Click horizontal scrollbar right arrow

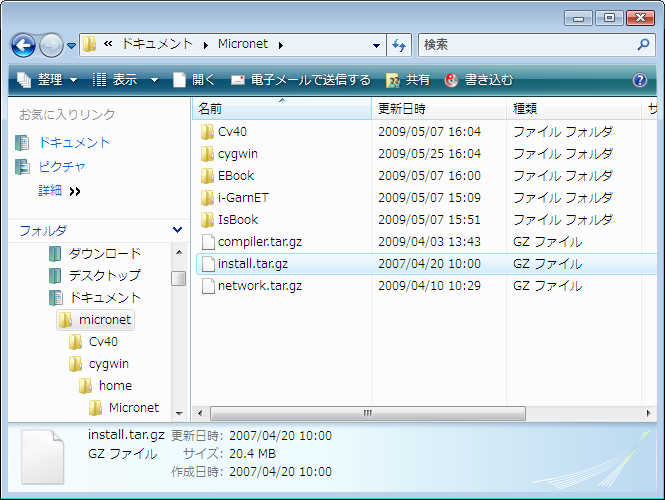click(x=648, y=413)
